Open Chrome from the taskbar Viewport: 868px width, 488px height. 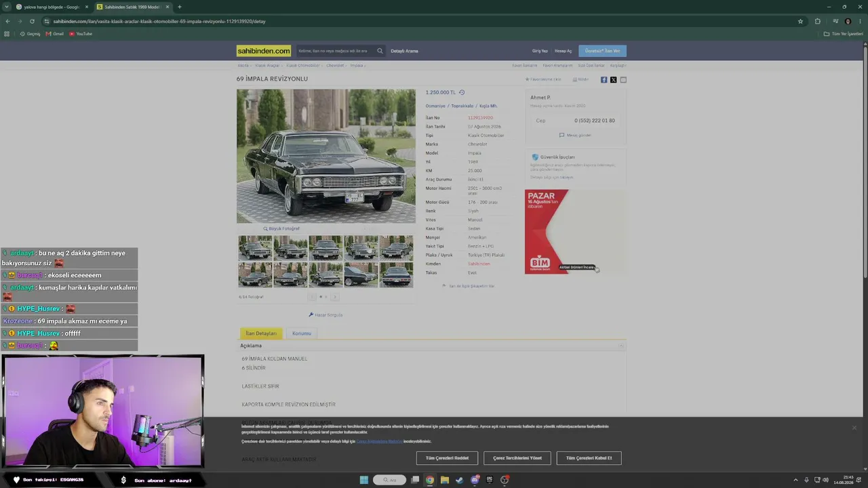click(x=429, y=480)
